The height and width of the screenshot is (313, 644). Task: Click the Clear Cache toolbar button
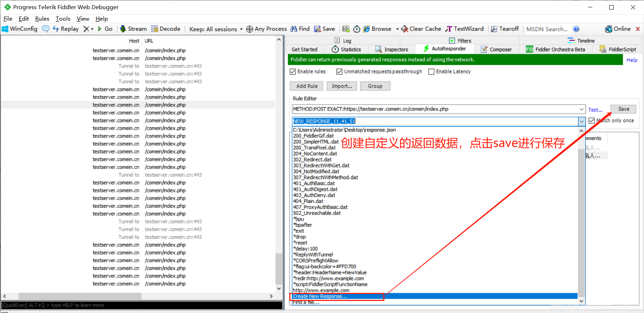tap(421, 29)
